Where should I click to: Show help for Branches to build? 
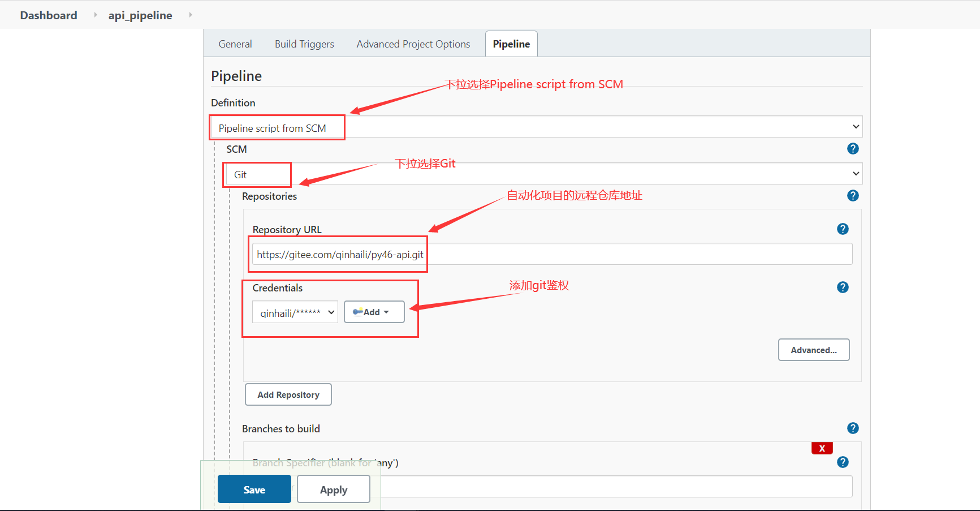pyautogui.click(x=853, y=428)
